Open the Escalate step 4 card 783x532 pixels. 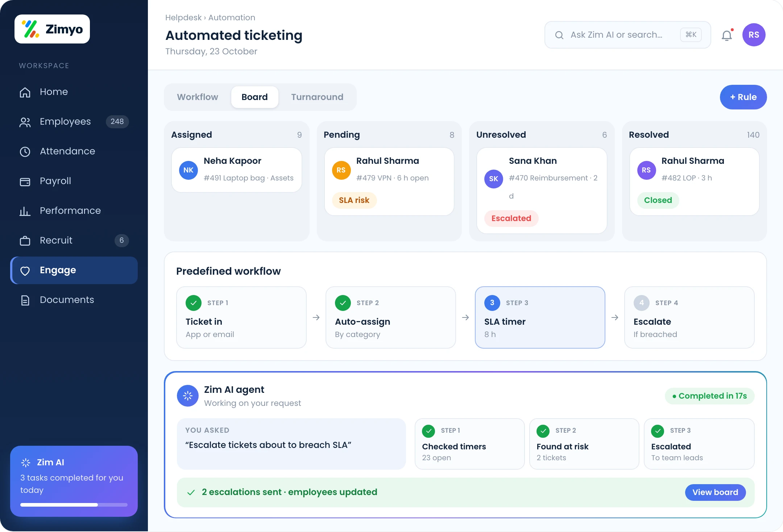pyautogui.click(x=689, y=317)
